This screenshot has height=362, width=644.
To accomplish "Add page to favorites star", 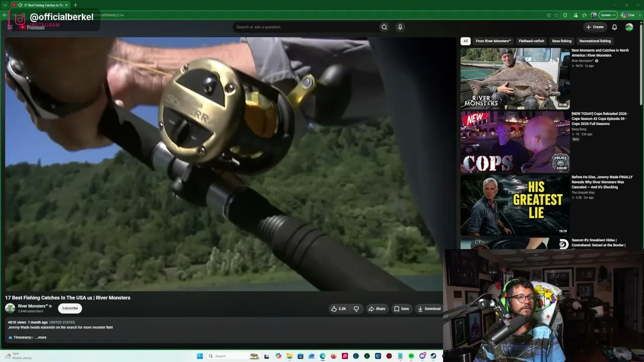I will pos(556,15).
